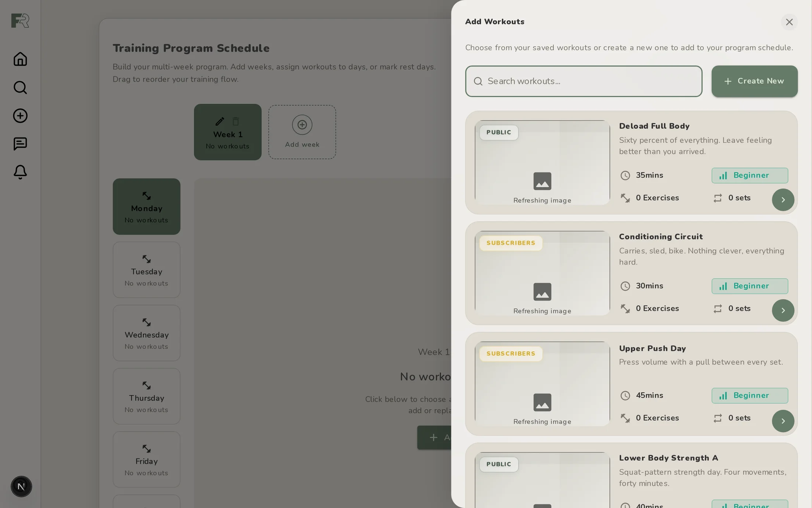Image resolution: width=812 pixels, height=508 pixels.
Task: Click dumbbell icon in Deload Full Body card
Action: click(x=625, y=198)
